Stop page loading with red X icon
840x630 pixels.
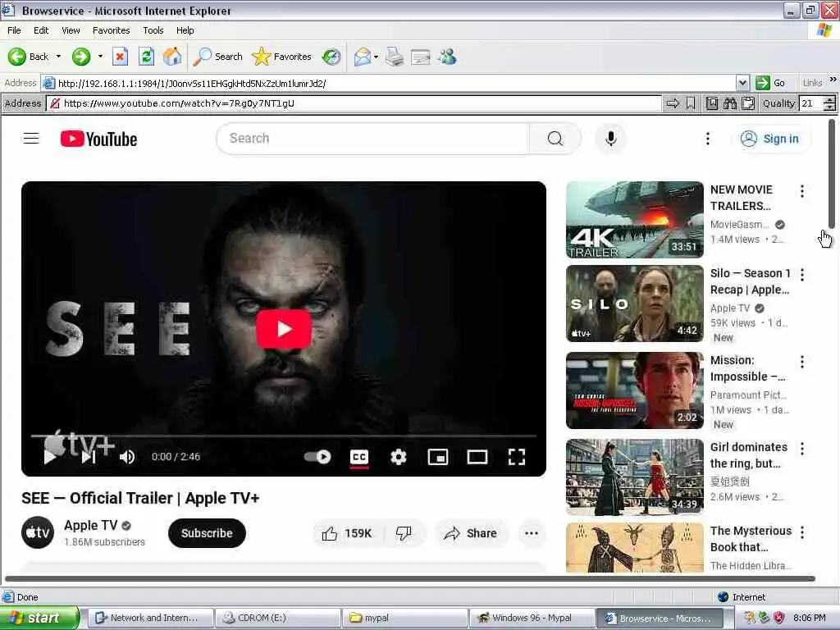coord(120,57)
